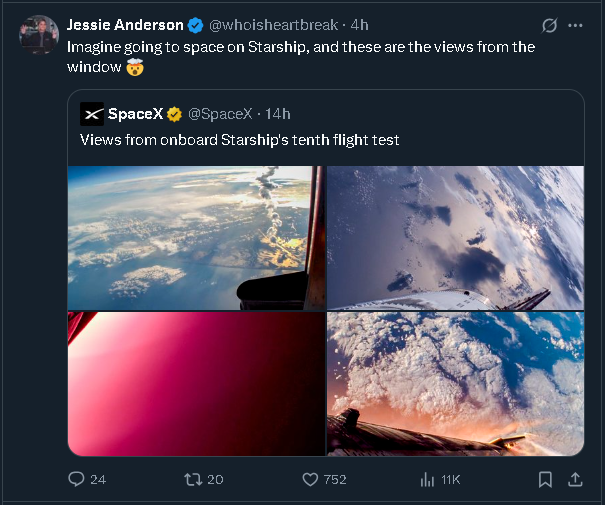Open the Grok explain icon
This screenshot has height=505, width=605.
[548, 25]
